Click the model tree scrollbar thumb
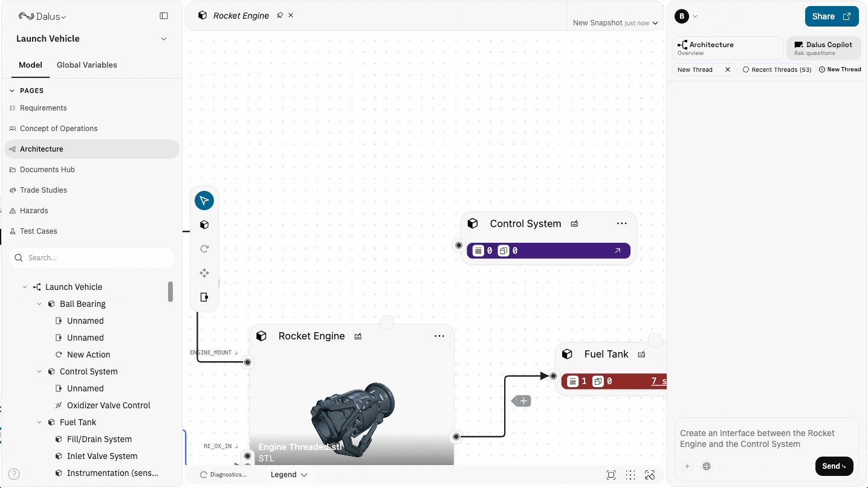 (x=170, y=292)
